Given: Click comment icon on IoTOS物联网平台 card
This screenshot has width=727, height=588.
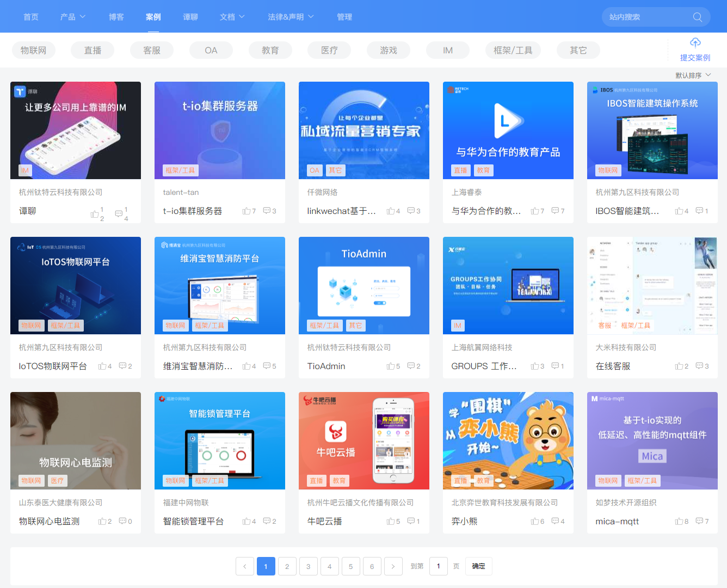Looking at the screenshot, I should pyautogui.click(x=122, y=366).
